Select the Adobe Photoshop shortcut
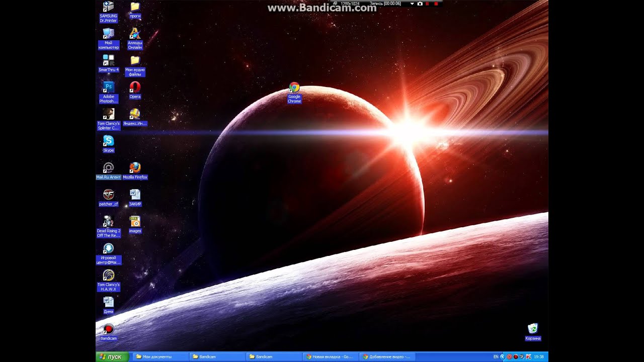The height and width of the screenshot is (362, 644). click(108, 93)
